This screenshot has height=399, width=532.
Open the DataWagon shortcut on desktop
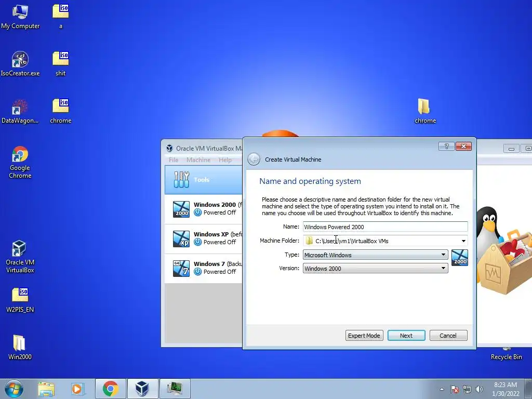pos(20,111)
